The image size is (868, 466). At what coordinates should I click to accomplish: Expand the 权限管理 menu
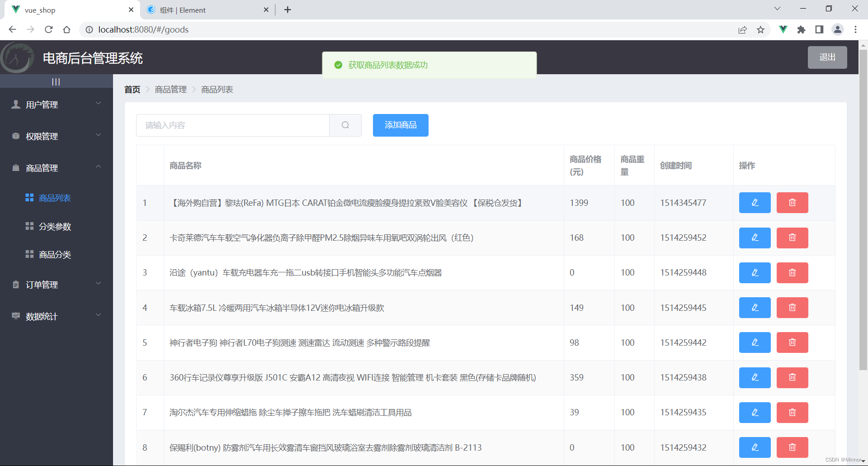coord(57,136)
